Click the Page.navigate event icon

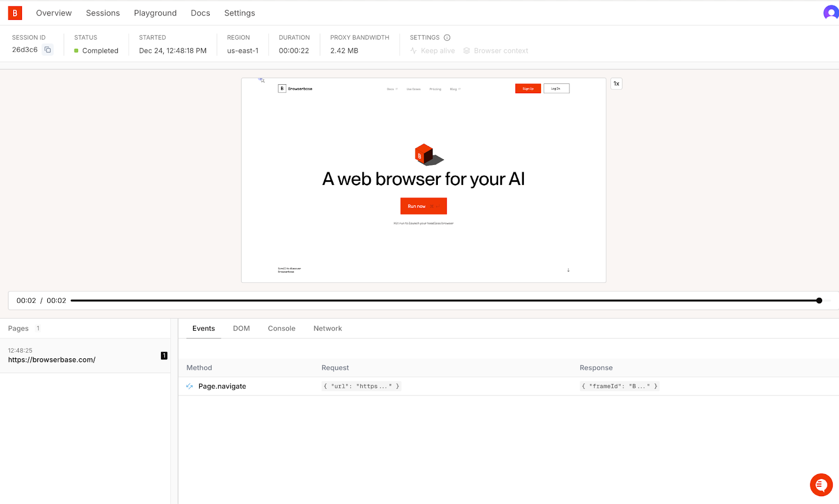point(190,386)
